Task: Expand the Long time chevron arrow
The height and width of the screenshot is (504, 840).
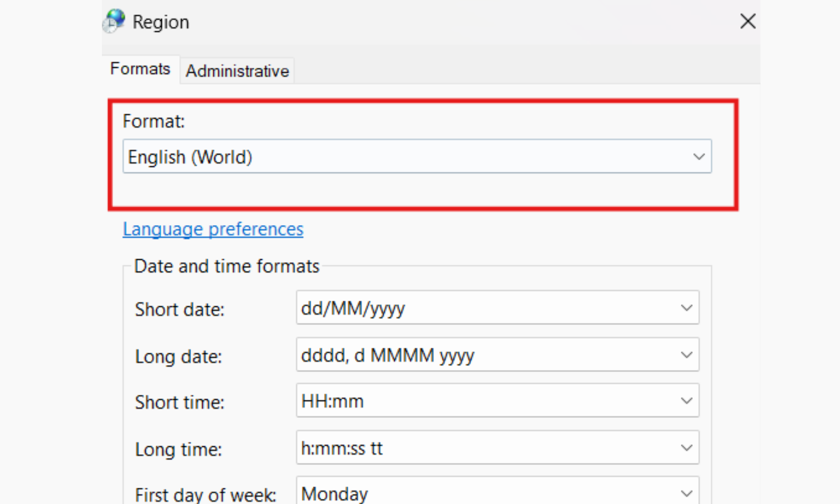Action: [687, 447]
